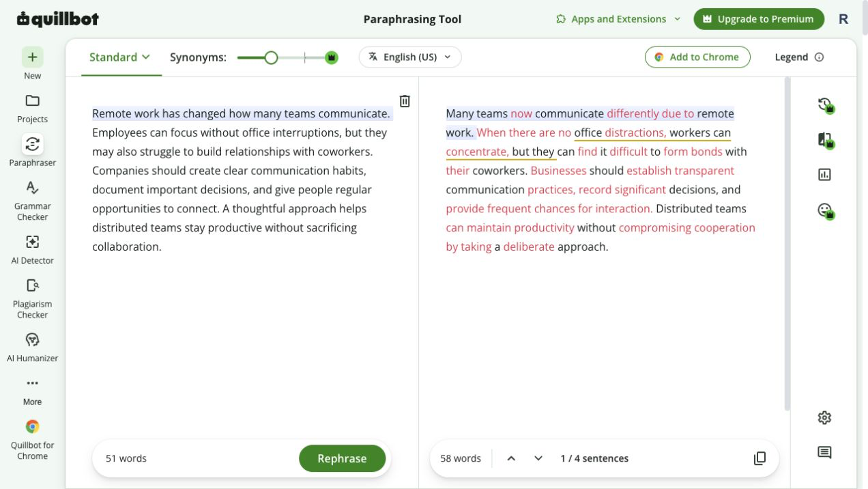Open compare modes premium icon
The width and height of the screenshot is (868, 489).
pyautogui.click(x=825, y=140)
